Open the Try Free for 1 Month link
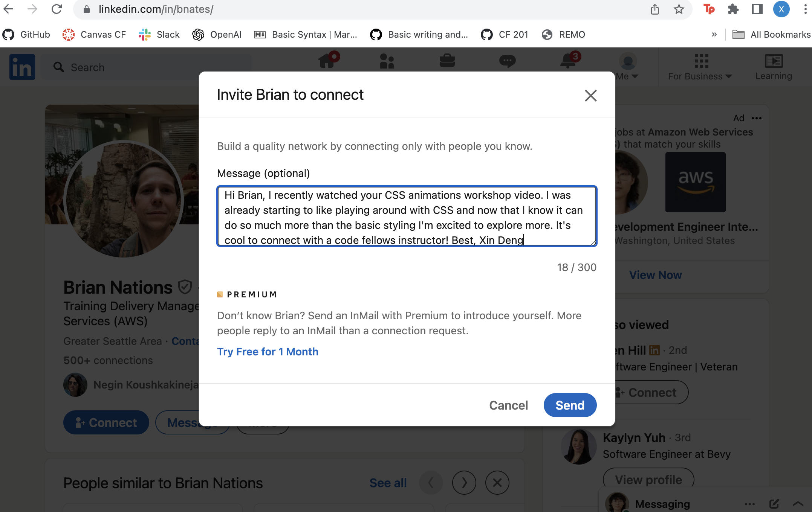 (268, 352)
